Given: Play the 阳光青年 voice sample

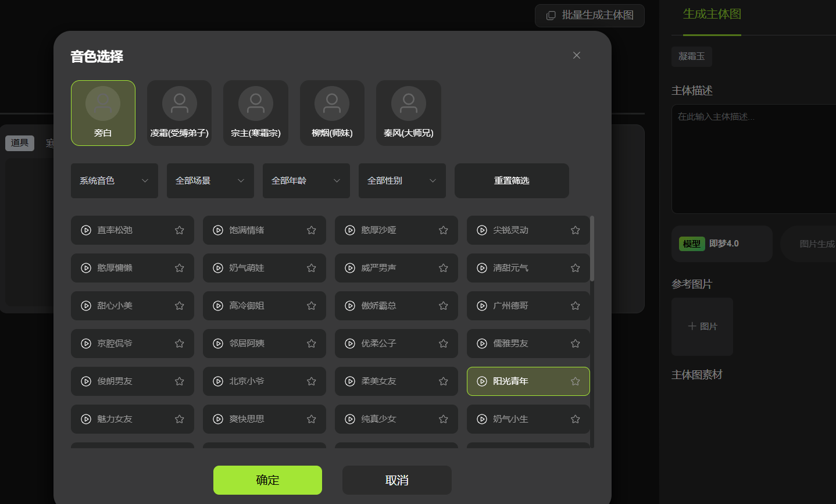Looking at the screenshot, I should coord(482,381).
